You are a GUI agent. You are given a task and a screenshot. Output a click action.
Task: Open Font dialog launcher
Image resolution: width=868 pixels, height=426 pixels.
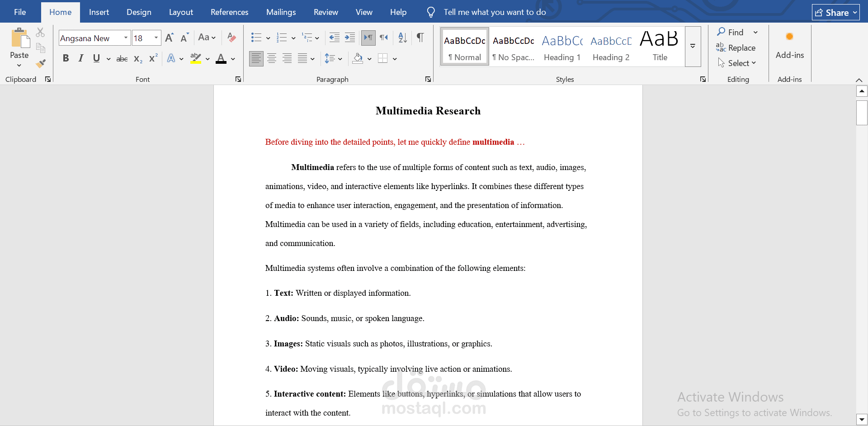[x=238, y=79]
